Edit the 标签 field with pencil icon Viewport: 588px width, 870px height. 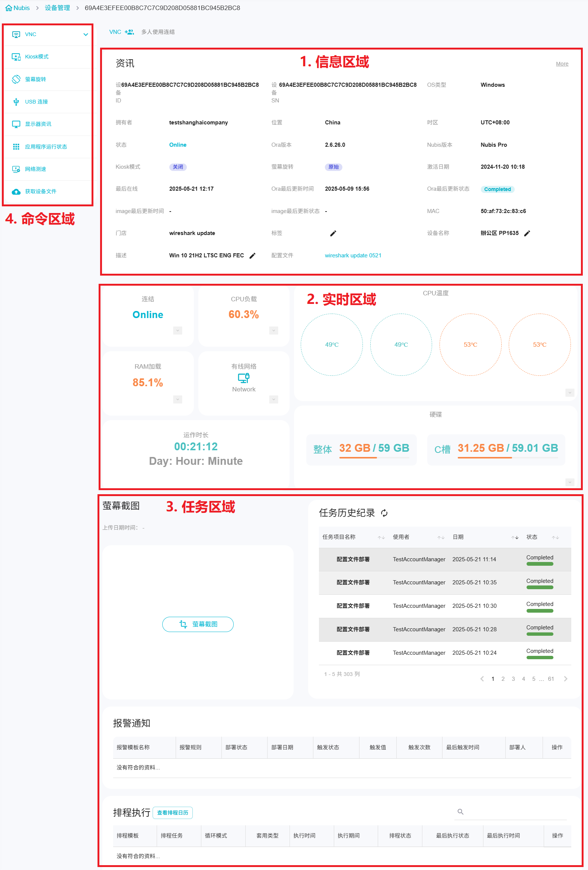[333, 233]
